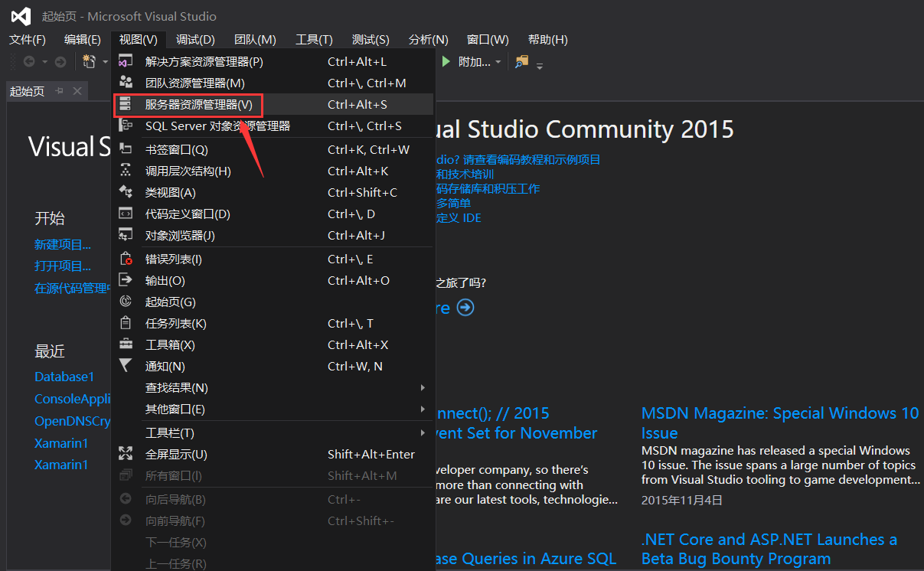Screen dimensions: 924x571
Task: Open recent project OpenDNSCry
Action: point(73,421)
